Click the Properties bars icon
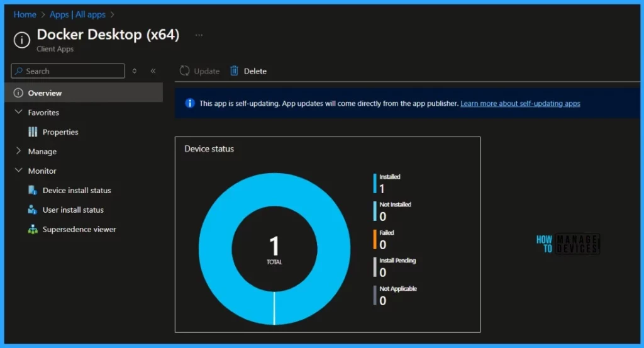 point(33,132)
